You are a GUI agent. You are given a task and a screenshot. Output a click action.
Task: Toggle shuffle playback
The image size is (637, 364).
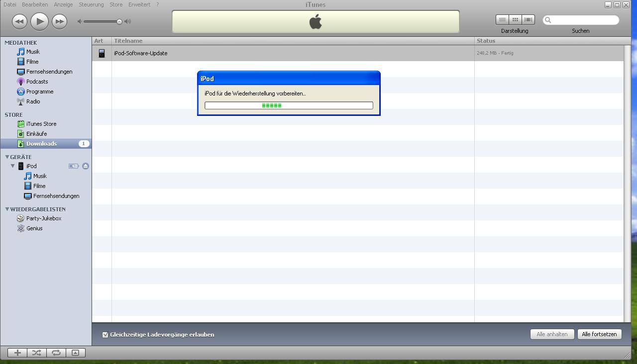[37, 353]
